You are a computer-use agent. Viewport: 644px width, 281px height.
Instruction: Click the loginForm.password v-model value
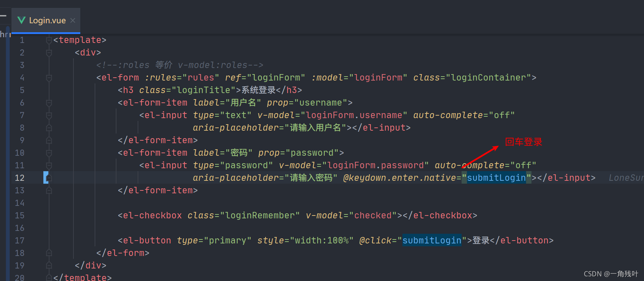click(x=376, y=165)
